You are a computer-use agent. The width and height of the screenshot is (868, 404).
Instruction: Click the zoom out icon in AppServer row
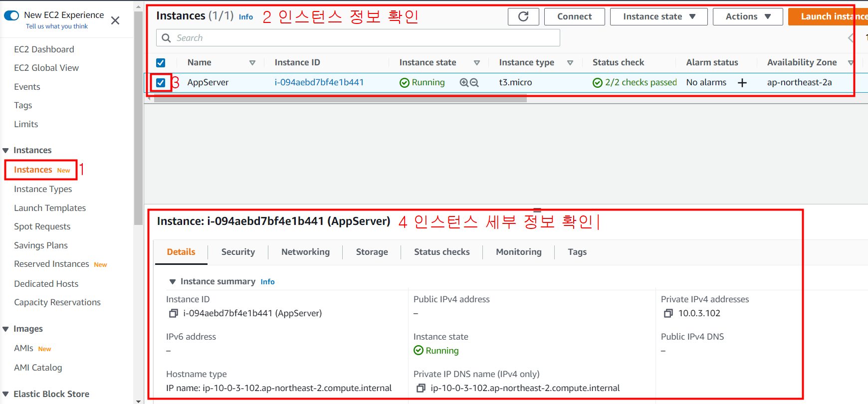(474, 83)
